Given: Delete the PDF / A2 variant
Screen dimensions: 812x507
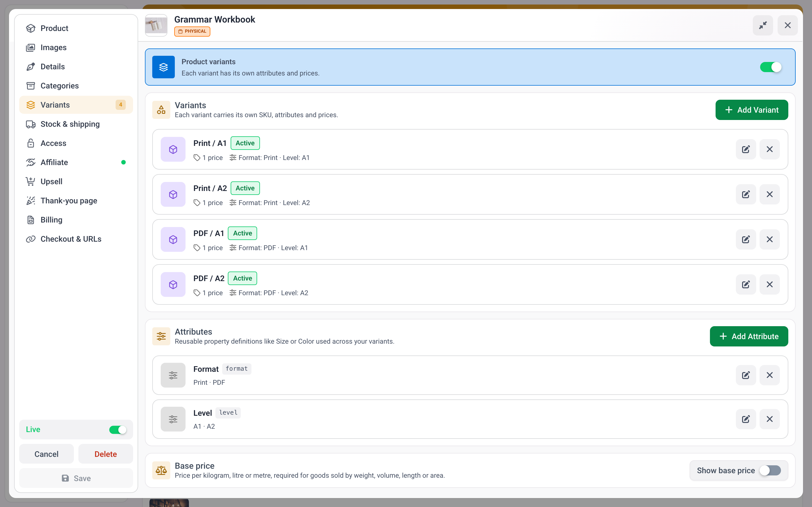Looking at the screenshot, I should point(769,284).
